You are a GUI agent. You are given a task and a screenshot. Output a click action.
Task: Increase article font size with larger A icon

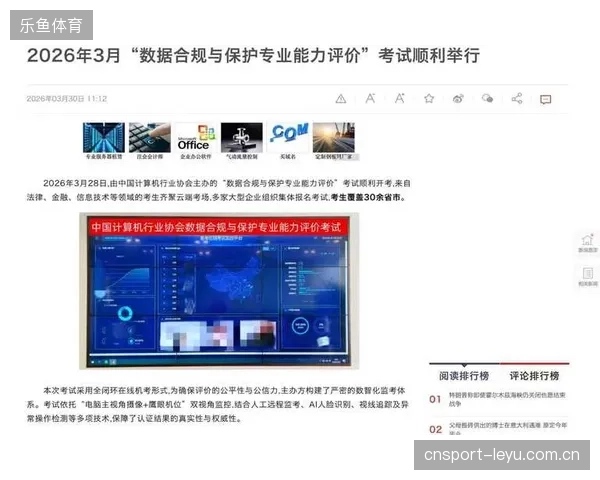(x=399, y=99)
